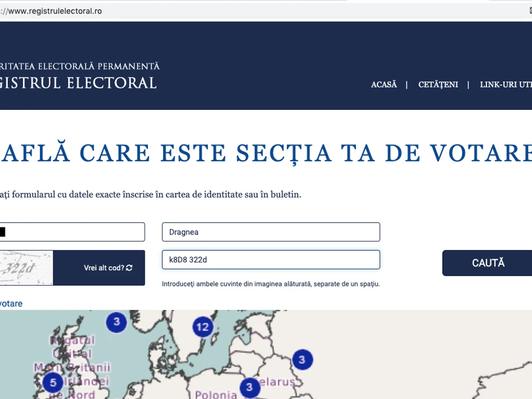
Task: Click the browser address bar URL
Action: click(55, 11)
